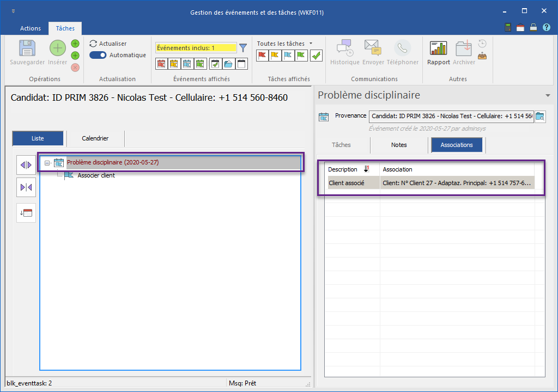Toggle the completed events checkmark calendar filter

pyautogui.click(x=215, y=64)
